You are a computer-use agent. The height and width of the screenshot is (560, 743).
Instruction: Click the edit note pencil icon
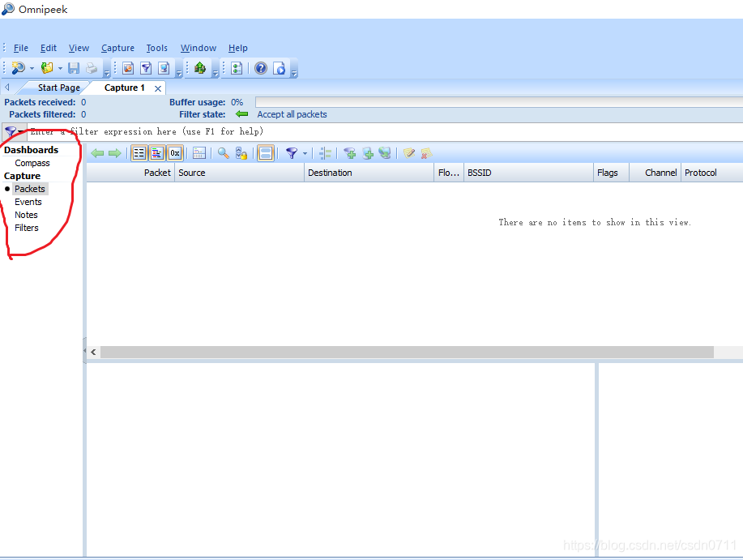tap(409, 153)
